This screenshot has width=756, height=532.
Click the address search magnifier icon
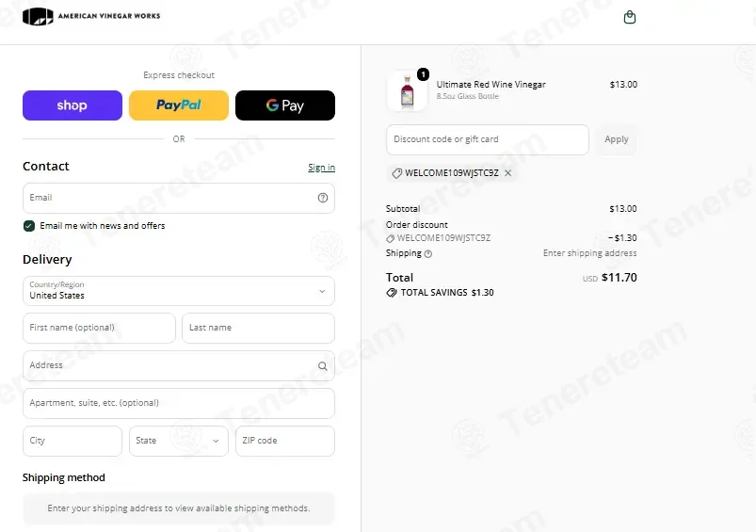pos(323,366)
